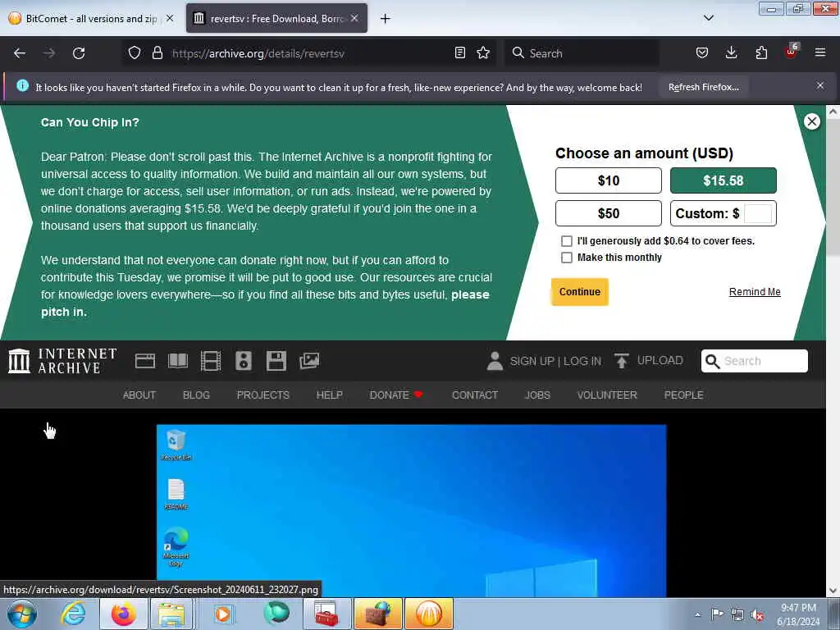Close the revertsv tab
Image resolution: width=840 pixels, height=630 pixels.
(354, 18)
